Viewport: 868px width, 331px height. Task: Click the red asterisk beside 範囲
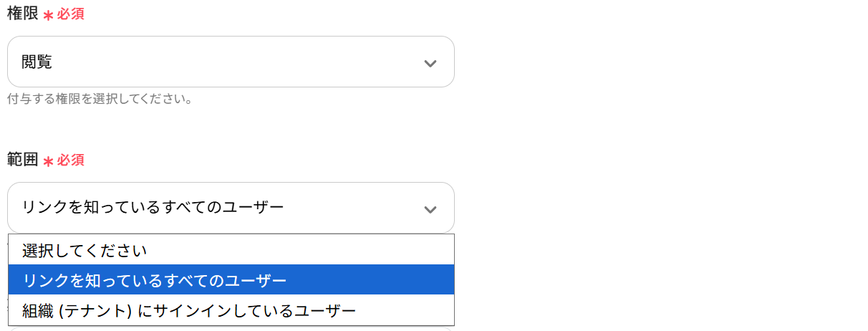(x=49, y=161)
